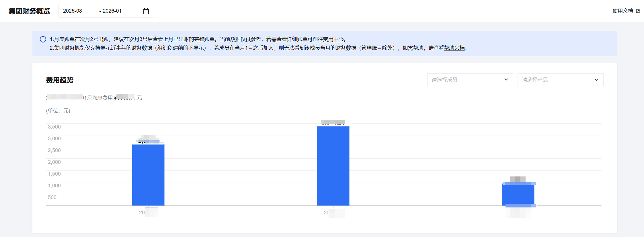Click the info icon in blue notice
The width and height of the screenshot is (644, 237).
click(x=43, y=39)
